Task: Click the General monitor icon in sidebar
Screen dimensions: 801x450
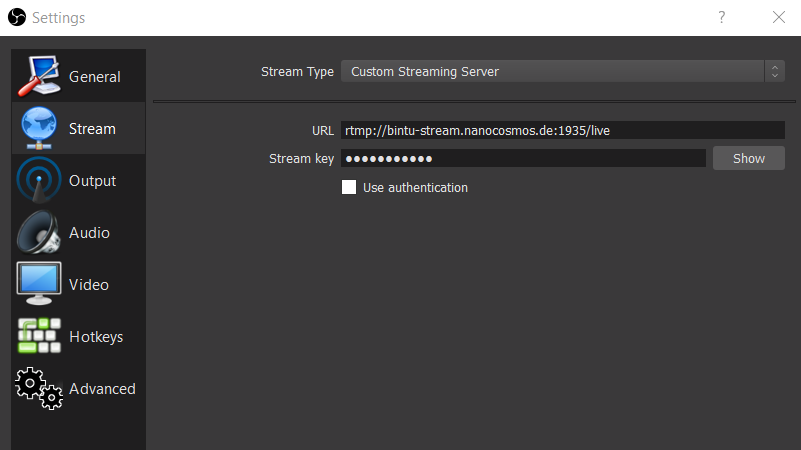Action: pos(39,76)
